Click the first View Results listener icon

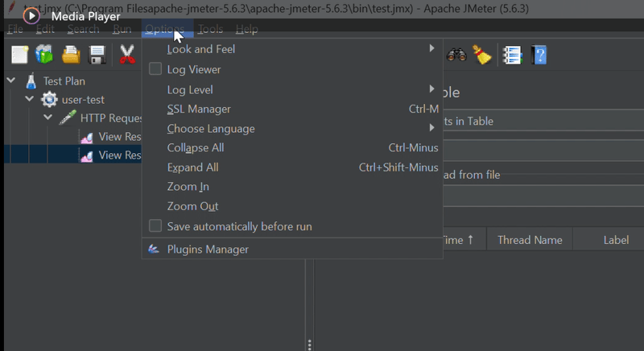click(87, 137)
